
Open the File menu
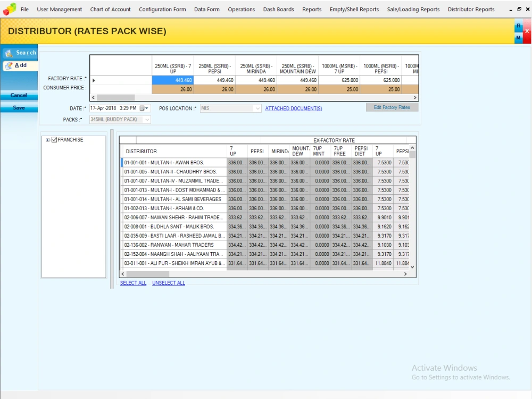point(24,9)
